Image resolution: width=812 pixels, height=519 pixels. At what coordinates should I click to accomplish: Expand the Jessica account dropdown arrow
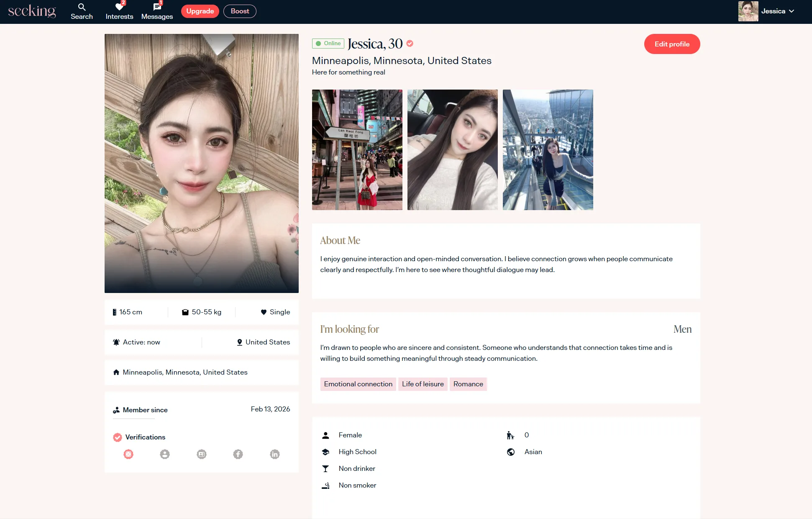point(792,11)
